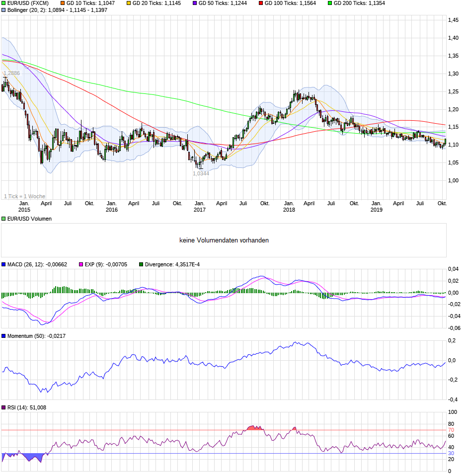This screenshot has height=476, width=467.
Task: Click the magenta EXP (9) swatch
Action: tap(80, 264)
